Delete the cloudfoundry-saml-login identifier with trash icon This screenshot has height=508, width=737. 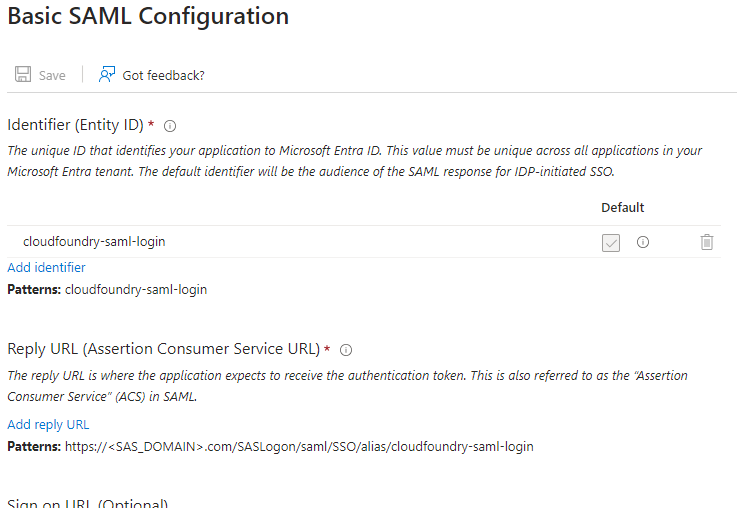(707, 242)
